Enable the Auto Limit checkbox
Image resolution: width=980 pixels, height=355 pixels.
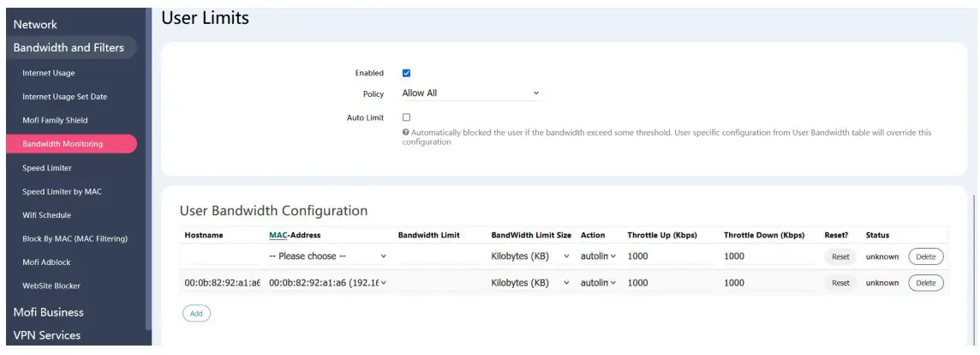(406, 117)
